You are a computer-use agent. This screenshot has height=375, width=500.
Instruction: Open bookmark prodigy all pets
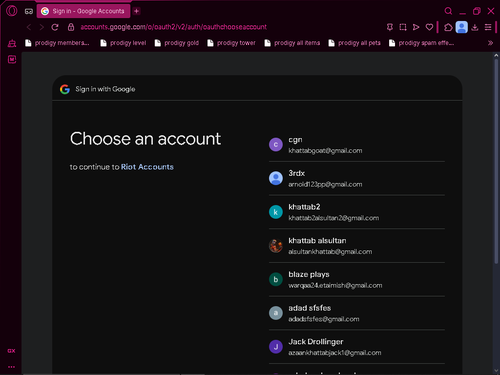[x=354, y=43]
